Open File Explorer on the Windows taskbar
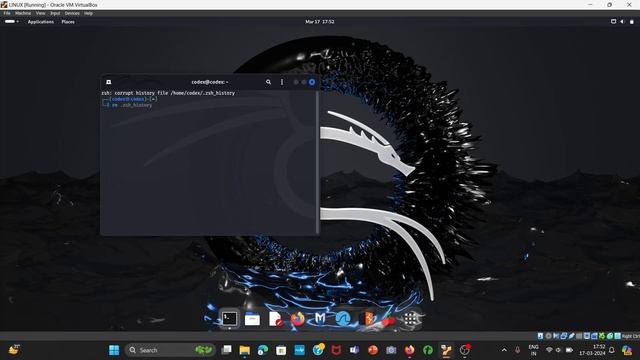 [244, 350]
